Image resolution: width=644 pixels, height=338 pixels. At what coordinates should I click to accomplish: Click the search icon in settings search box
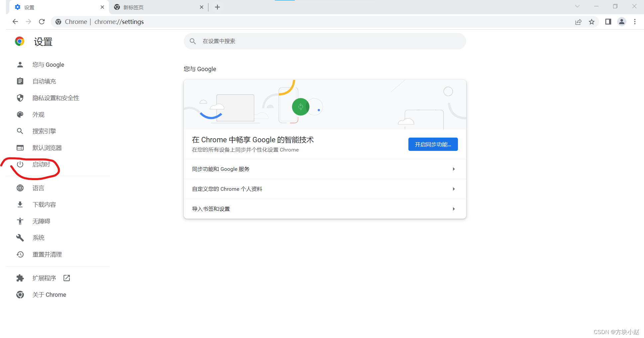point(193,41)
